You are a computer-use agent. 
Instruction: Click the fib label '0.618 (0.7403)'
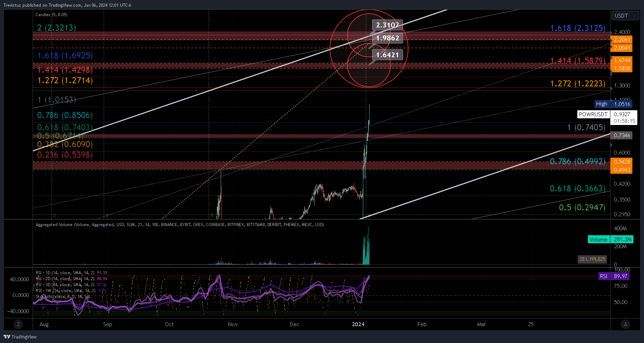coord(65,127)
